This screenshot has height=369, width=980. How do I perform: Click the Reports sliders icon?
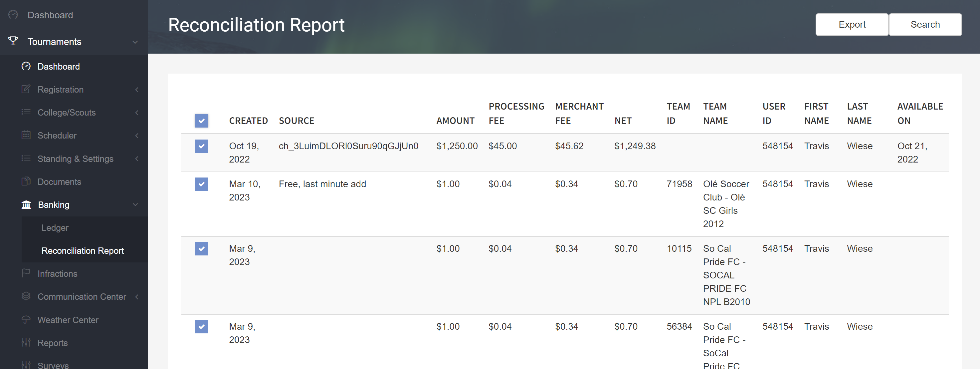pyautogui.click(x=26, y=343)
